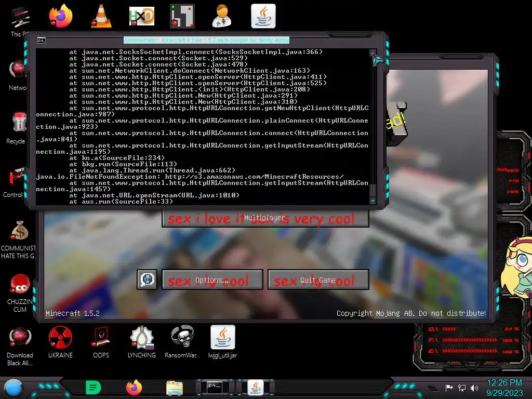This screenshot has width=532, height=399.
Task: Open the green notes app on taskbar
Action: point(93,388)
